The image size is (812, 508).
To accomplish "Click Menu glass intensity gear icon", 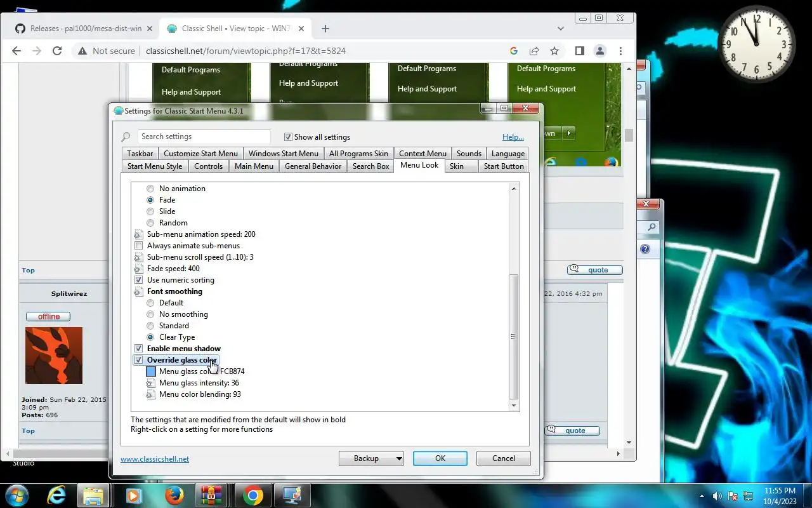I will [150, 383].
